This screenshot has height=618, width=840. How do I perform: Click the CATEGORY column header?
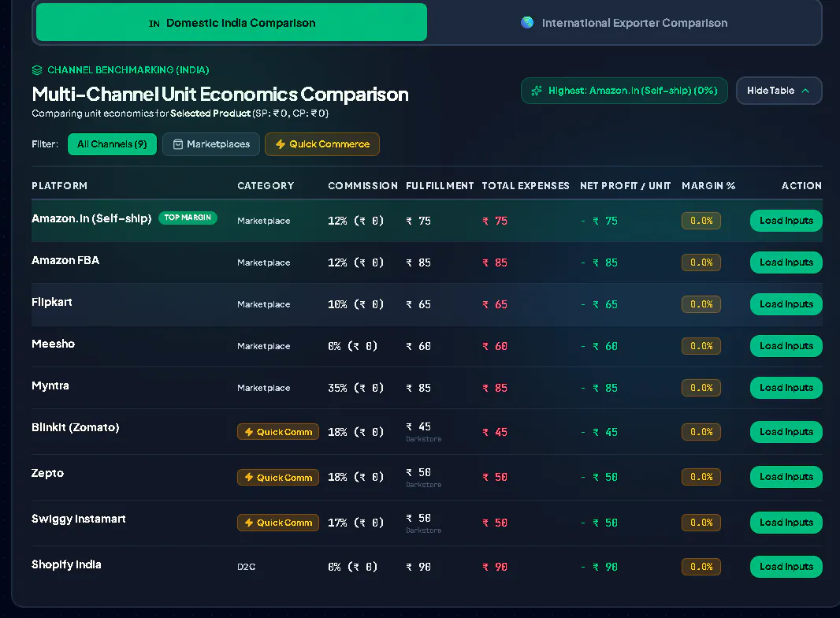(x=266, y=185)
